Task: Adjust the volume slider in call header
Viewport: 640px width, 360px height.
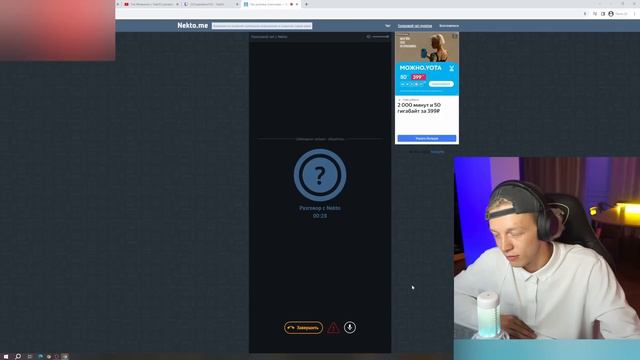Action: coord(380,37)
